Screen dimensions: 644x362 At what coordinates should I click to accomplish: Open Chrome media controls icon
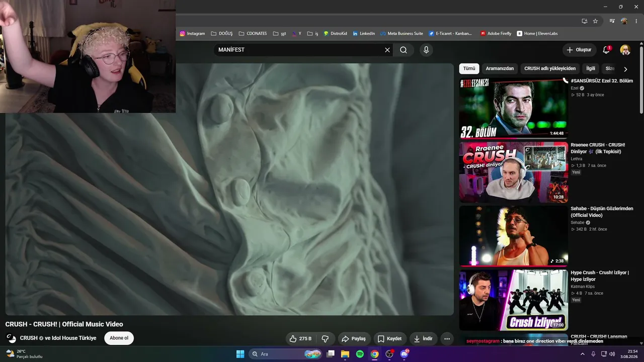point(612,21)
